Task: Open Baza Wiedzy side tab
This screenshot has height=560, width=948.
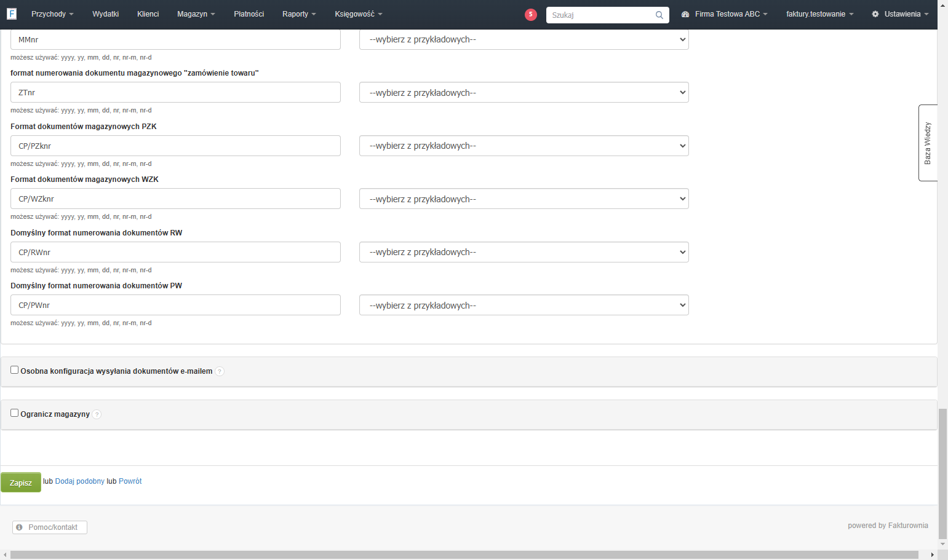Action: [928, 143]
